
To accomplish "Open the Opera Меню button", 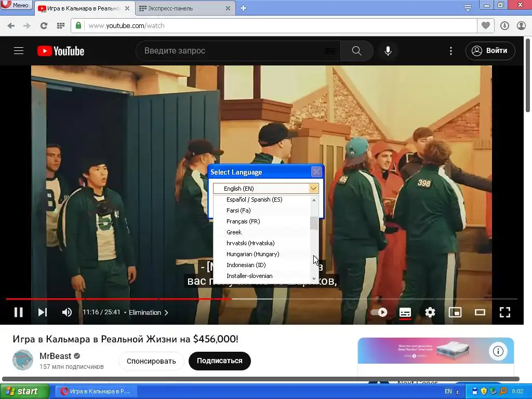I will 16,5.
